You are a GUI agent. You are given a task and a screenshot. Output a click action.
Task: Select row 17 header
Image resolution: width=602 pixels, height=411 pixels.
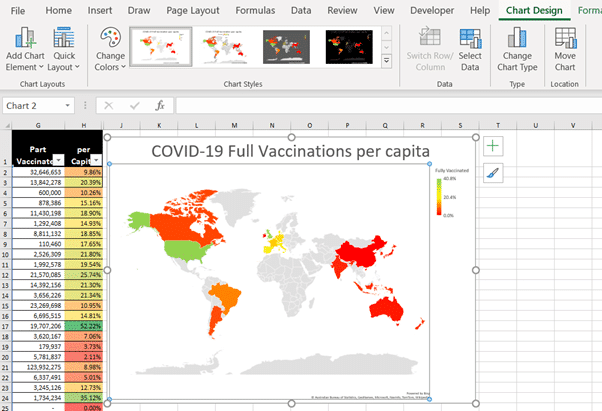5,327
